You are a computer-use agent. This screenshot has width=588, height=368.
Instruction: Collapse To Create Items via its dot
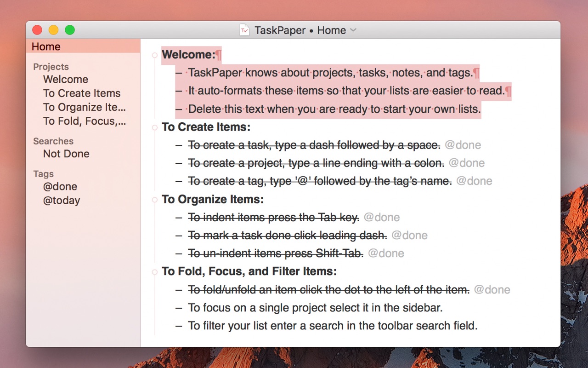[x=155, y=127]
